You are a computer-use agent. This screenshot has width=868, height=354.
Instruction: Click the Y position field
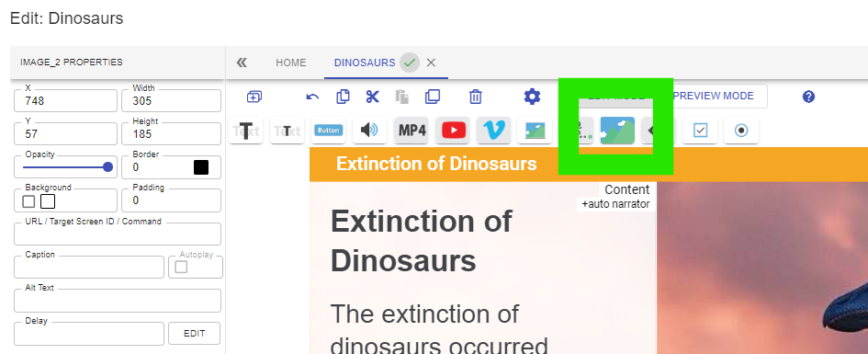pos(65,133)
